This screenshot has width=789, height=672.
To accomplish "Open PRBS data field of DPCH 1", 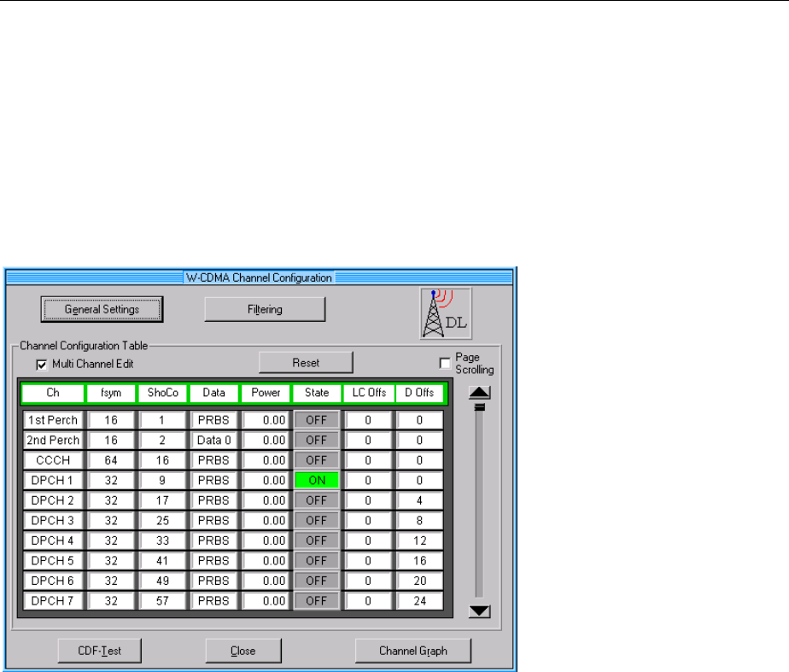I will (213, 481).
